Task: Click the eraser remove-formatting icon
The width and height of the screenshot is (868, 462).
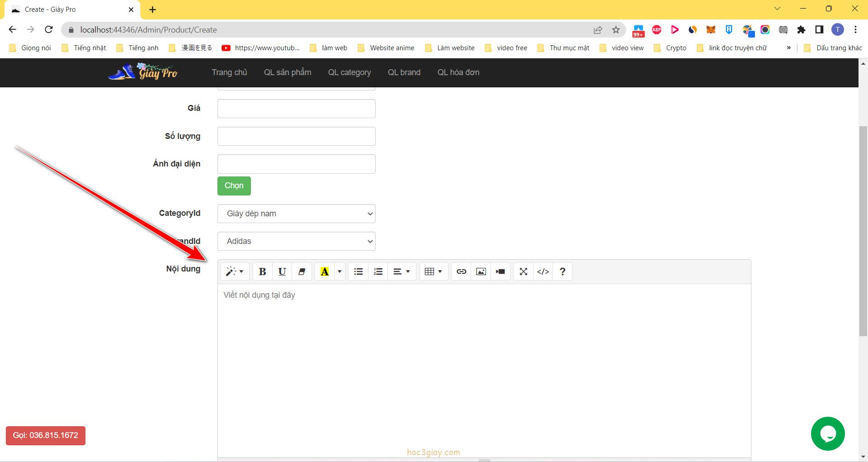Action: point(302,271)
